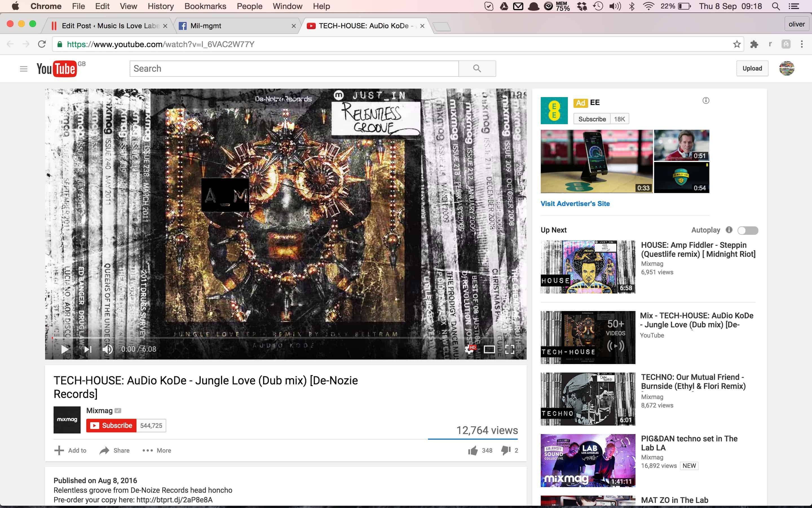The height and width of the screenshot is (508, 812).
Task: Subscribe to the EE ad channel
Action: 592,119
